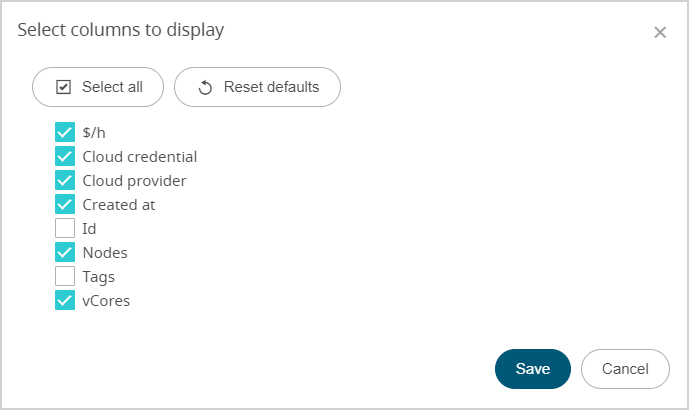Click the circular arrow Reset defaults icon
The image size is (689, 410).
[205, 87]
